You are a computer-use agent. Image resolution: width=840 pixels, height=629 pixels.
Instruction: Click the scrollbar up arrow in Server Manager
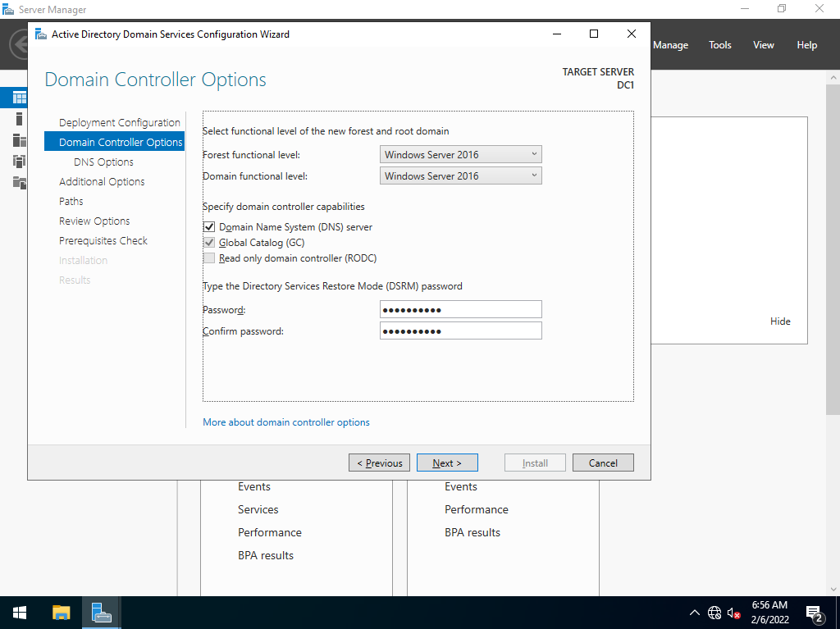pyautogui.click(x=833, y=77)
